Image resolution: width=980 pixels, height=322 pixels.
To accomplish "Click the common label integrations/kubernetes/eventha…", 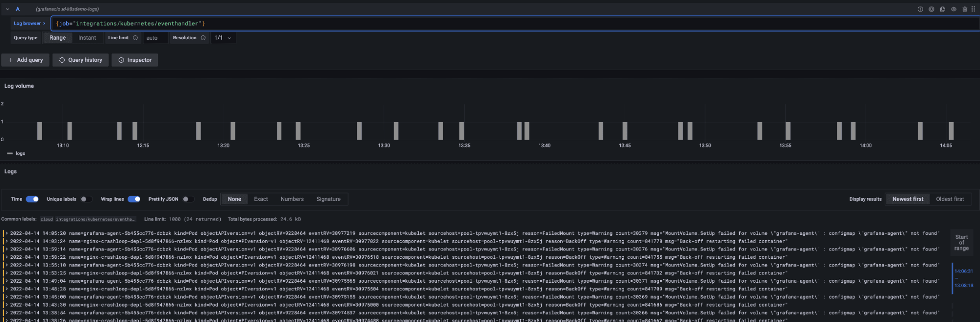I will 95,219.
